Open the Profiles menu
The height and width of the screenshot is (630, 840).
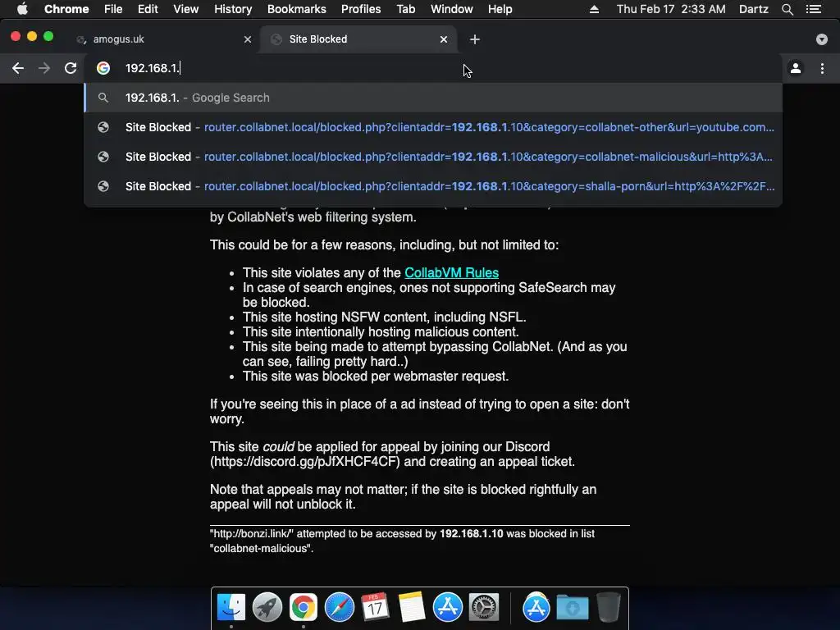[x=361, y=9]
